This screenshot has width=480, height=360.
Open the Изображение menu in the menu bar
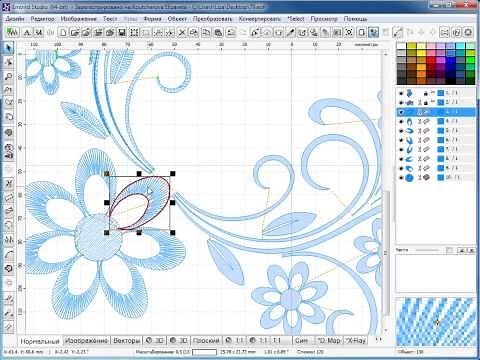79,19
